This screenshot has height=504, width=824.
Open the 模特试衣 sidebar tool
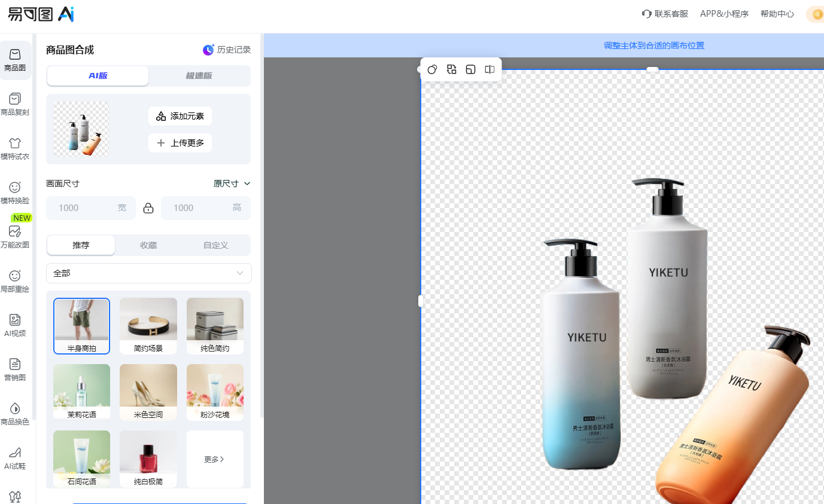15,149
